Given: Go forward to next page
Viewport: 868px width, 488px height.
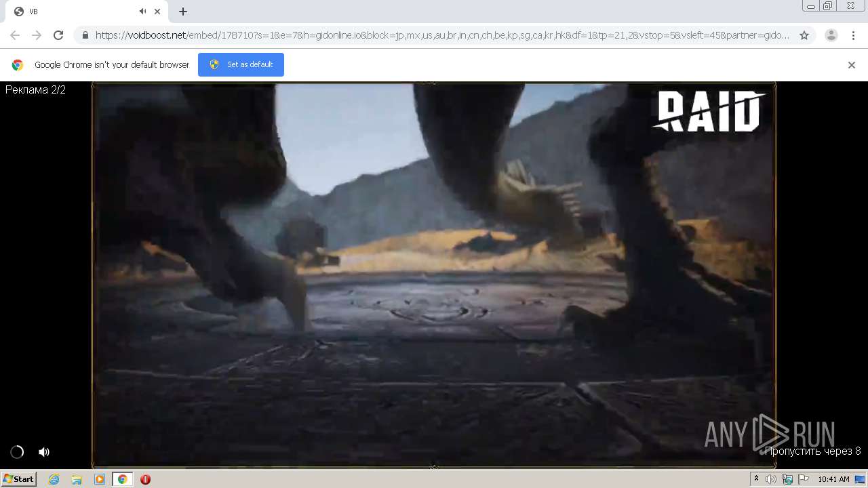Looking at the screenshot, I should tap(37, 35).
